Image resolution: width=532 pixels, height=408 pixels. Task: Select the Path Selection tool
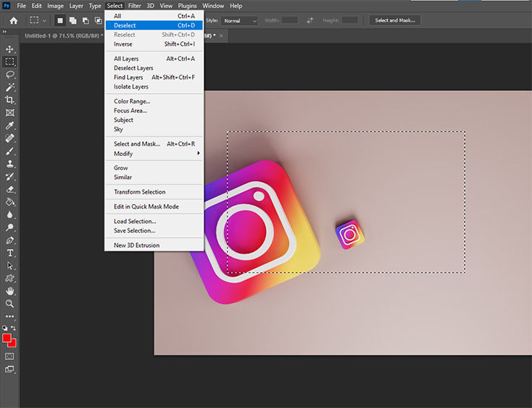coord(10,266)
